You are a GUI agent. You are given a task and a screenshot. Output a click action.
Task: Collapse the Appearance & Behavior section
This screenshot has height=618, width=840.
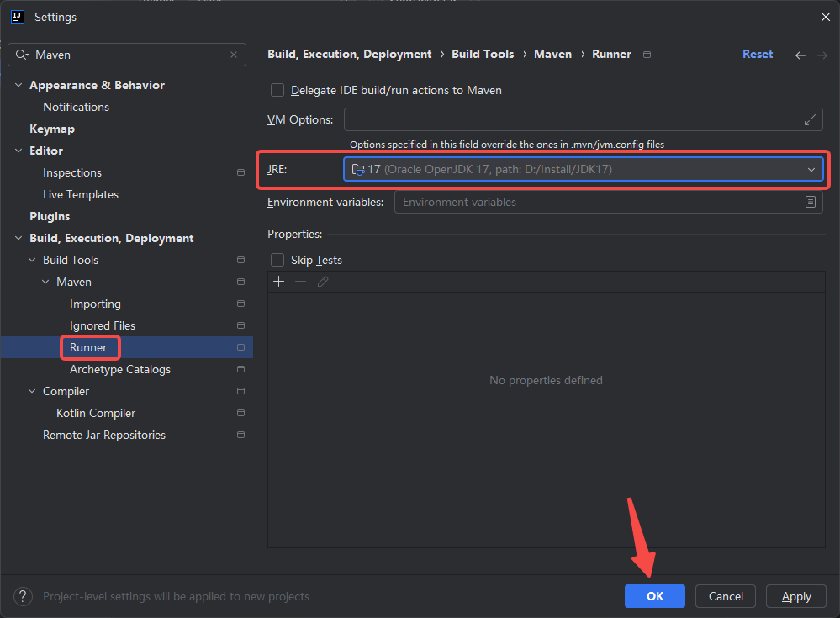pyautogui.click(x=19, y=85)
